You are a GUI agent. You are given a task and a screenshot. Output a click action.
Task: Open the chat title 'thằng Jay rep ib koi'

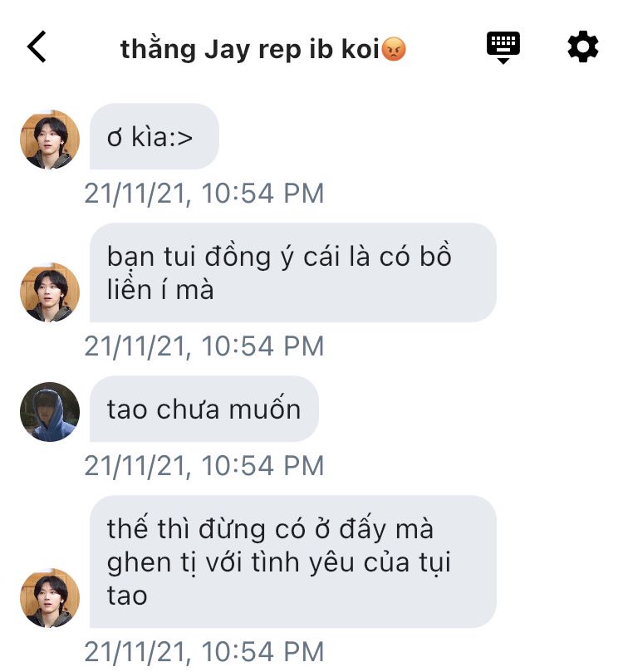pos(263,49)
